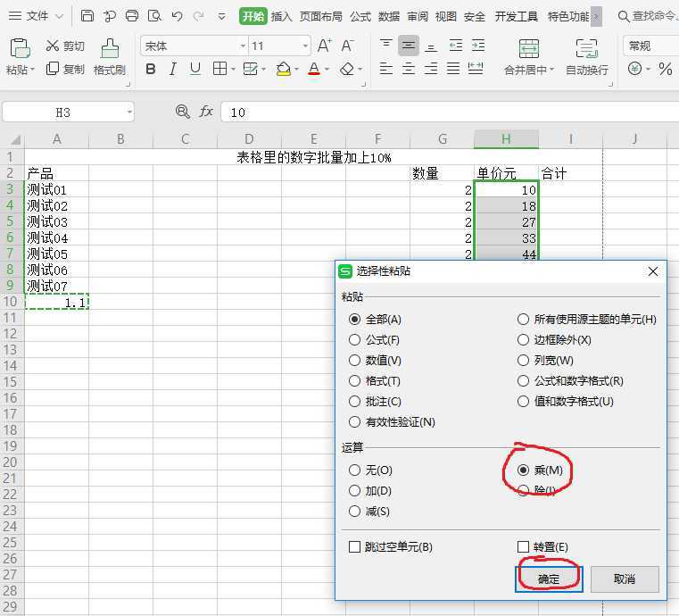This screenshot has width=679, height=616.
Task: Toggle italic formatting
Action: pos(173,69)
